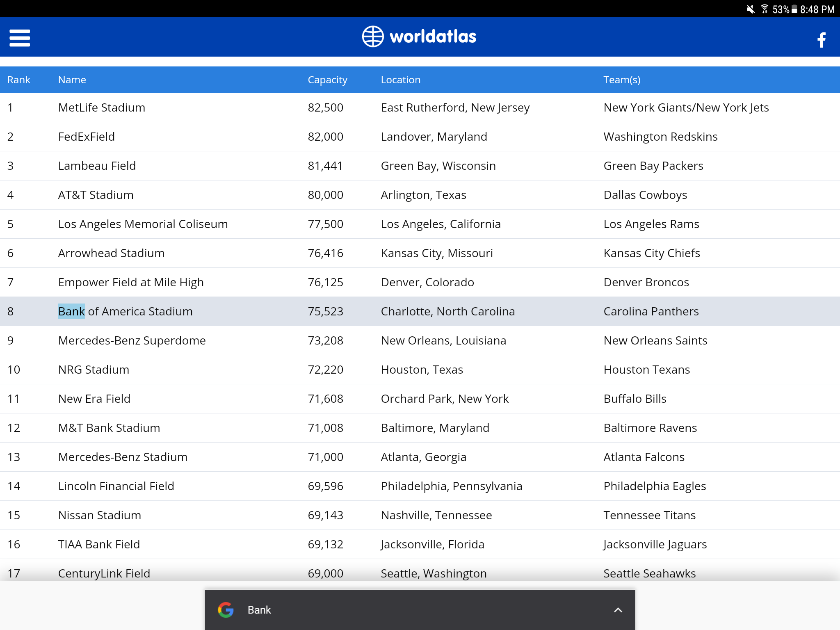
Task: Tap Dallas Cowboys team
Action: 645,195
